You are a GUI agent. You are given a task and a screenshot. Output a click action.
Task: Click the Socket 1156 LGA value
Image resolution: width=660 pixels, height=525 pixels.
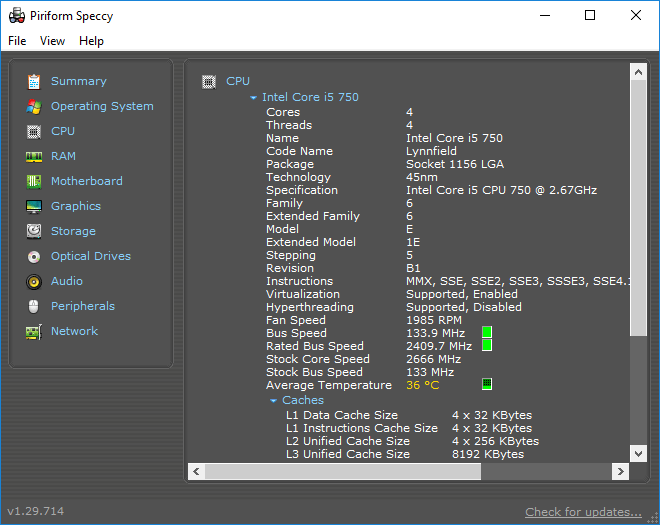pyautogui.click(x=455, y=164)
